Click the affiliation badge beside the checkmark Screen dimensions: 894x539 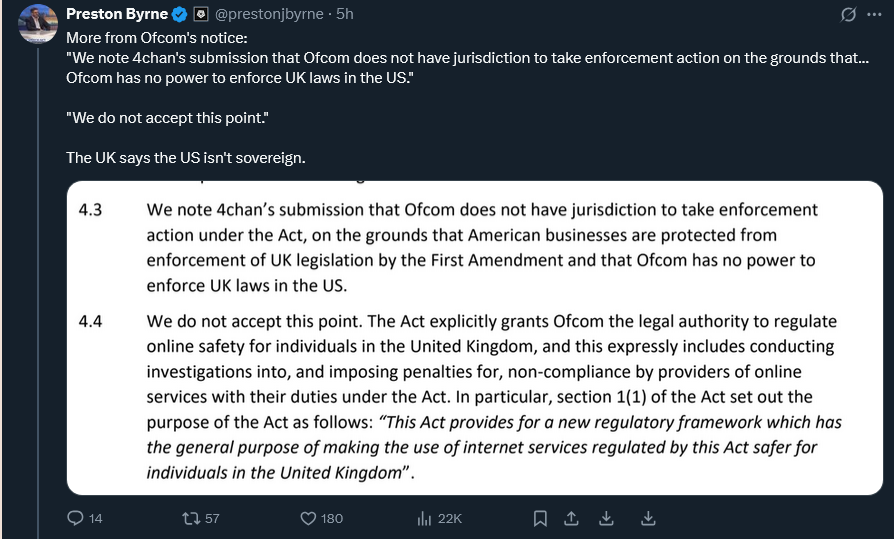click(200, 14)
